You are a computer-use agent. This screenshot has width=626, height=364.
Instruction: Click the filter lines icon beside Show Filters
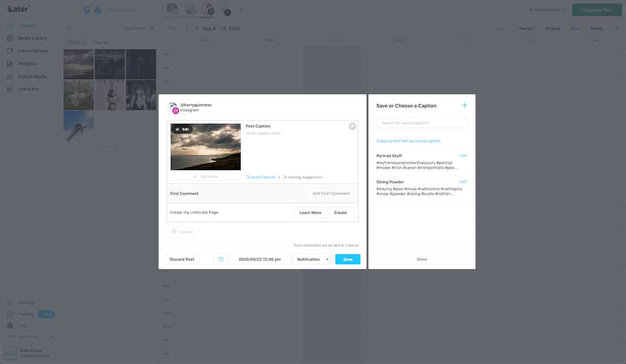coord(152,28)
